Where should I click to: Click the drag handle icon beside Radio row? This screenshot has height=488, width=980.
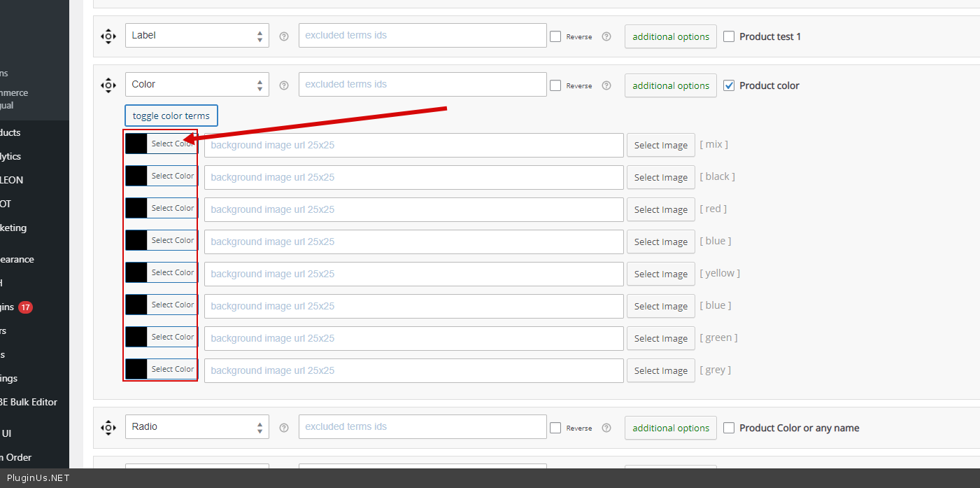(x=108, y=428)
